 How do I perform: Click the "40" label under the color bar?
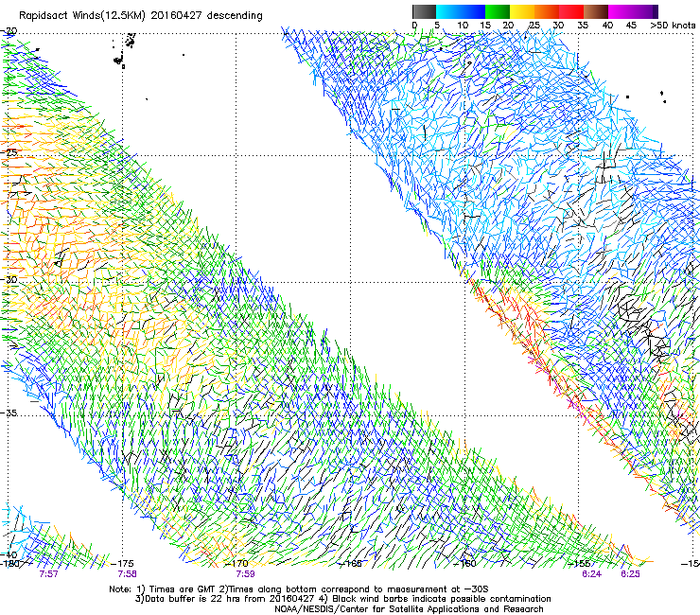(x=607, y=26)
